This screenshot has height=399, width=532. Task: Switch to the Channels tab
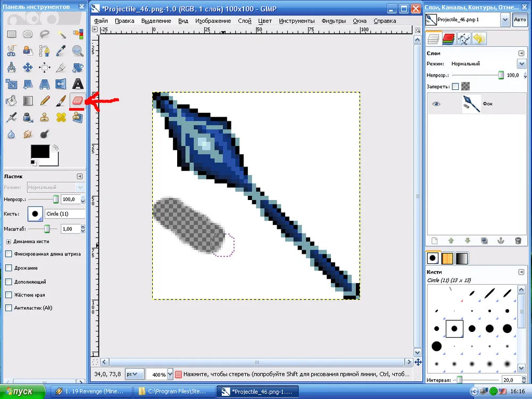(448, 38)
